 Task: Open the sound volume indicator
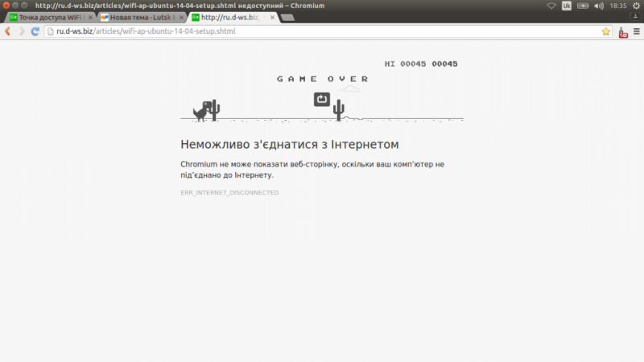click(x=599, y=6)
